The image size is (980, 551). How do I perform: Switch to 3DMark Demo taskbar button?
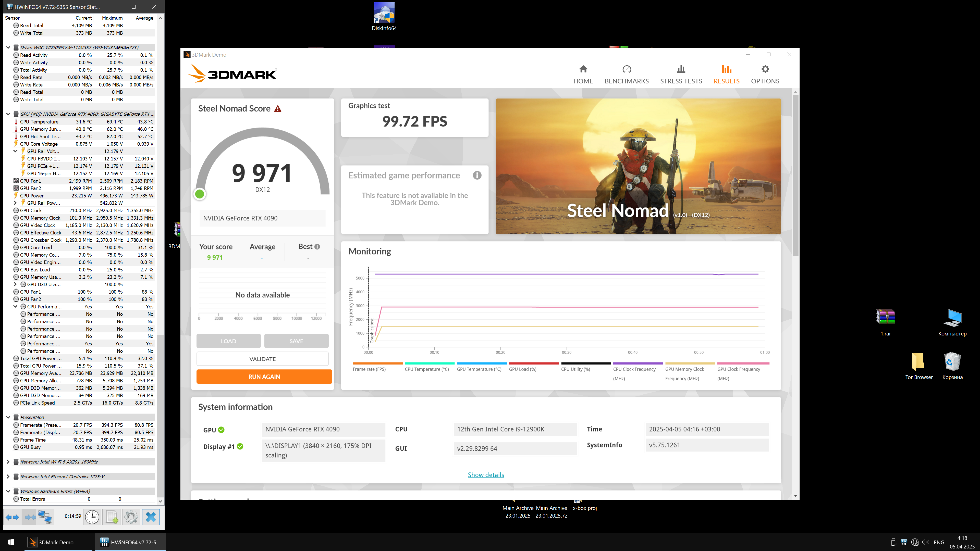point(59,542)
